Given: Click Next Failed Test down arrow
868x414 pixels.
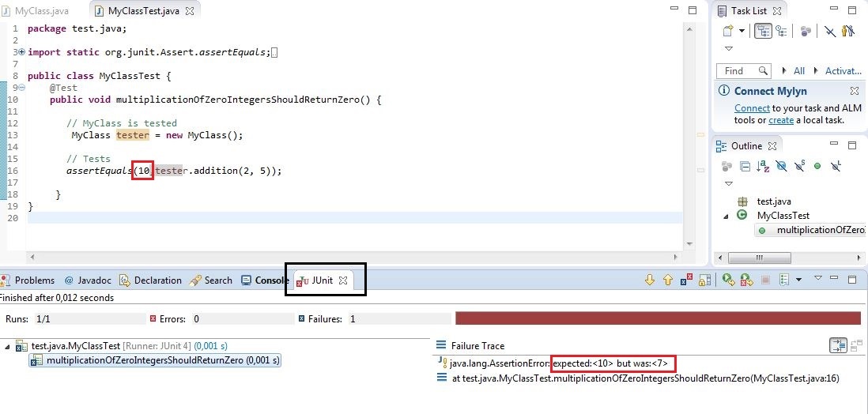Looking at the screenshot, I should (x=651, y=280).
